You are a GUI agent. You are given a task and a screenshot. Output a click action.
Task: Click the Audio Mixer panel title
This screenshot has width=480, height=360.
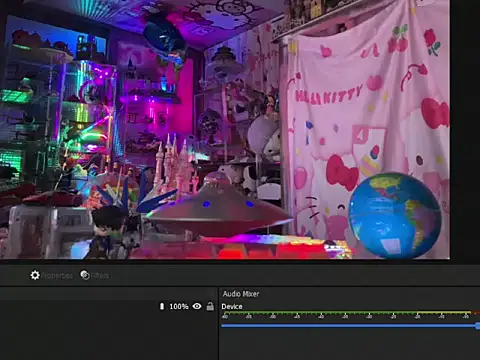point(241,294)
